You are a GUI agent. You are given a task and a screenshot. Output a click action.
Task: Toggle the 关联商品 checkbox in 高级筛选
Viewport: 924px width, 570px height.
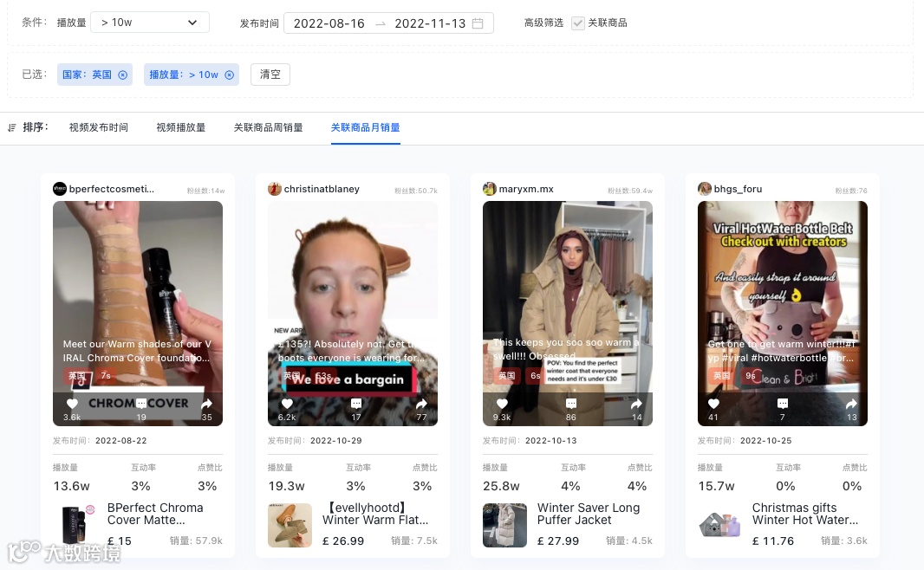point(576,23)
